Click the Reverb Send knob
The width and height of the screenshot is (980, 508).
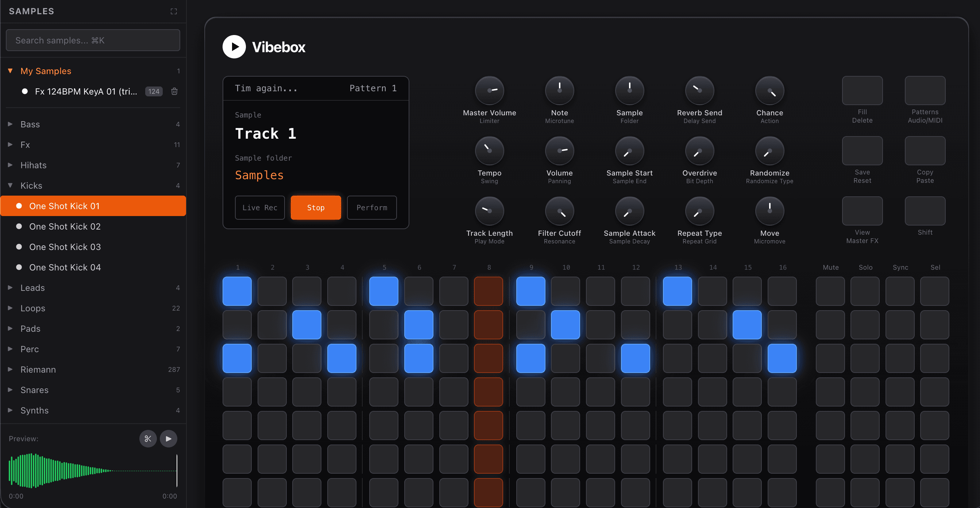coord(699,91)
